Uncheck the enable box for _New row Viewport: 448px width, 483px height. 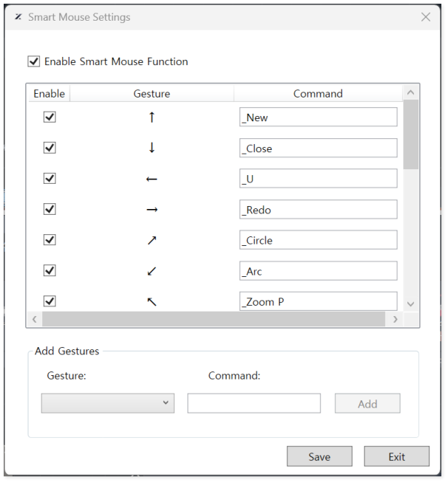coord(49,117)
